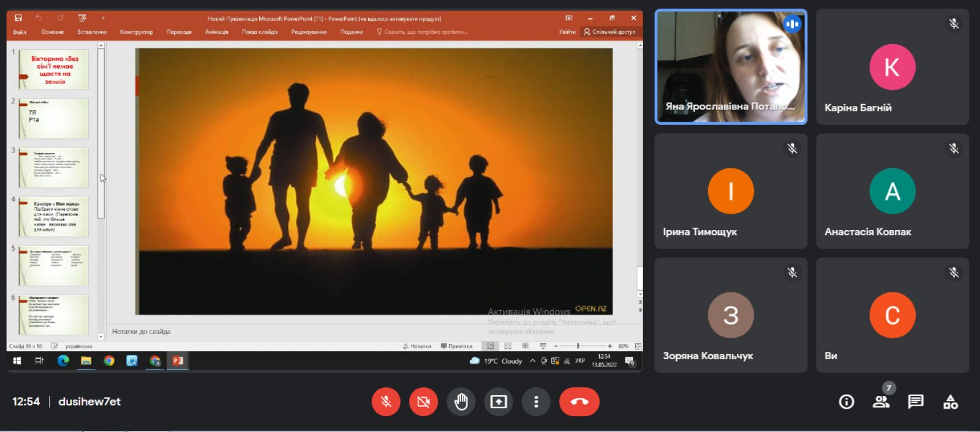This screenshot has width=980, height=432.
Task: Select slide 2 thumbnail
Action: pos(53,119)
